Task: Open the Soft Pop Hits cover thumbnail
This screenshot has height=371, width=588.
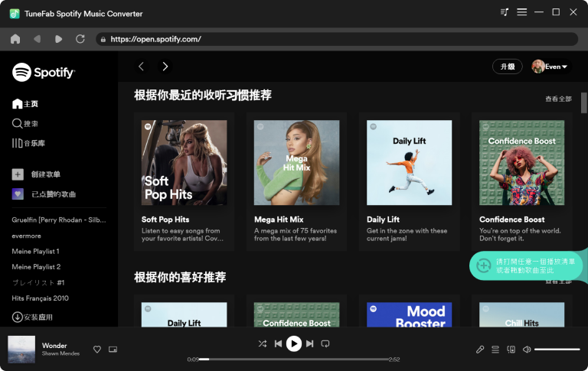Action: (x=184, y=163)
